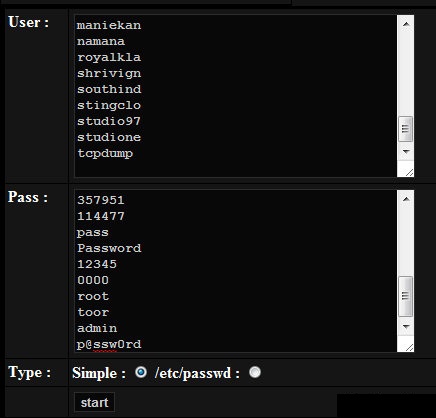436x418 pixels.
Task: Click the Pass list scrollbar thumb
Action: click(x=406, y=296)
